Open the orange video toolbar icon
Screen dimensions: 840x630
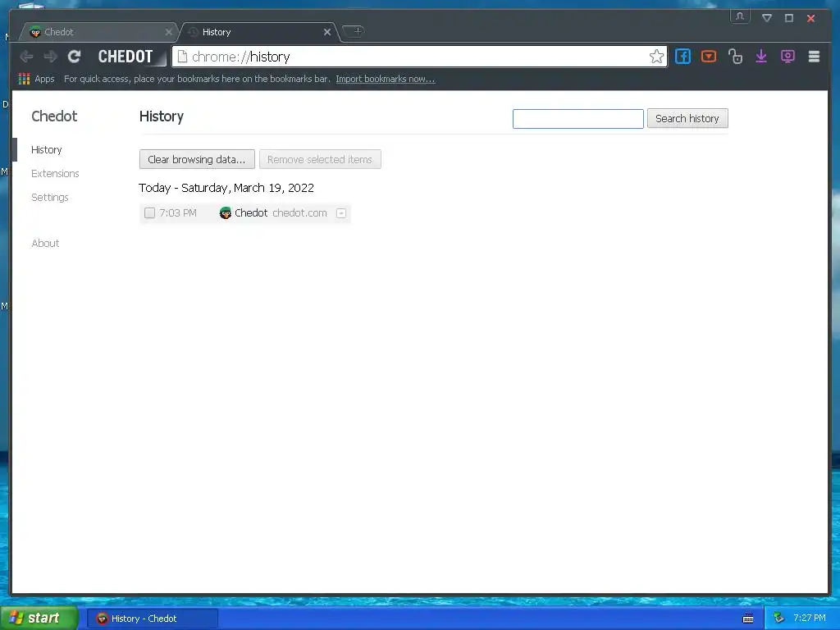pyautogui.click(x=709, y=57)
